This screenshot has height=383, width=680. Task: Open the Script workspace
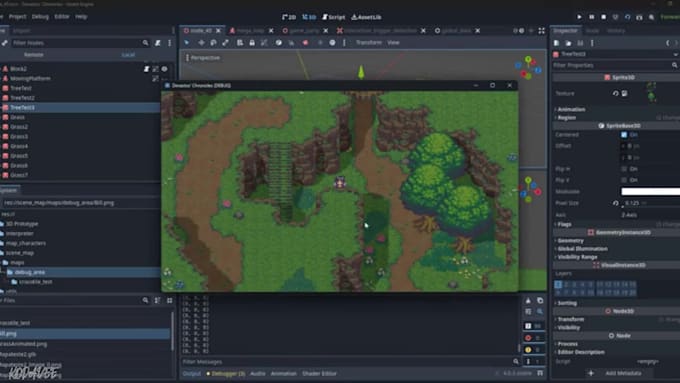tap(333, 17)
